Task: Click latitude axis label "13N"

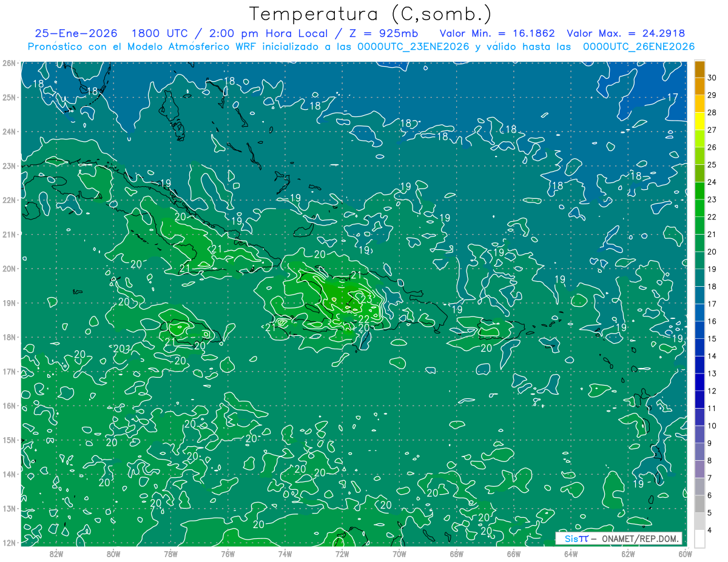Action: pos(8,508)
